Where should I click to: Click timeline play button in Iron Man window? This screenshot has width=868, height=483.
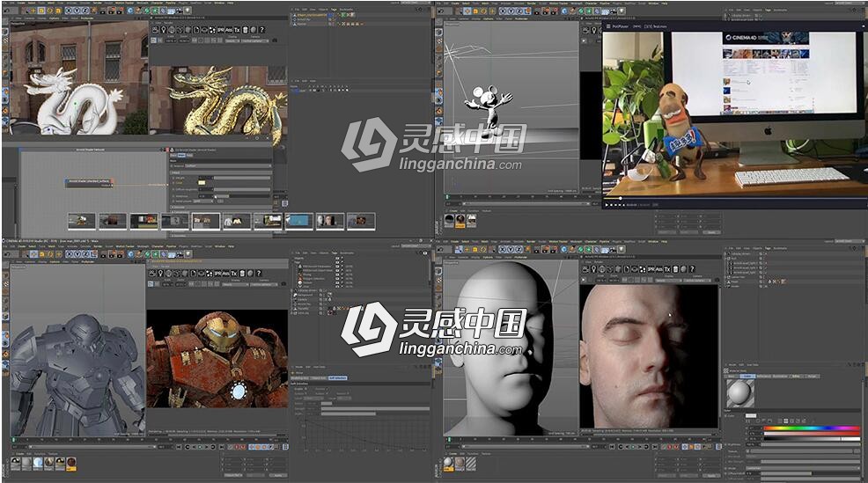[201, 446]
